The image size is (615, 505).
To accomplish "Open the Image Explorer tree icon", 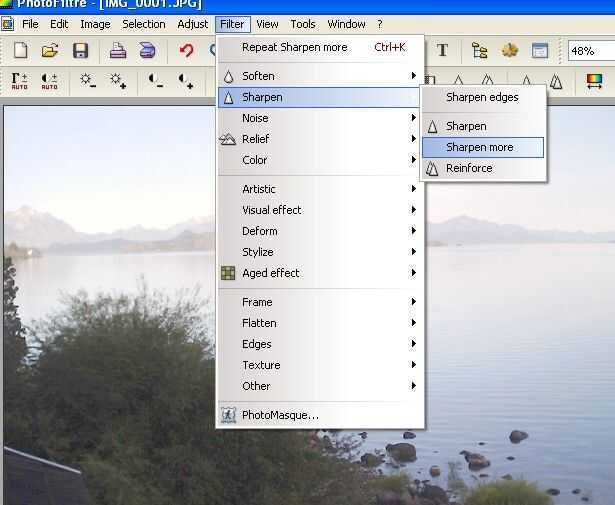I will coord(479,50).
